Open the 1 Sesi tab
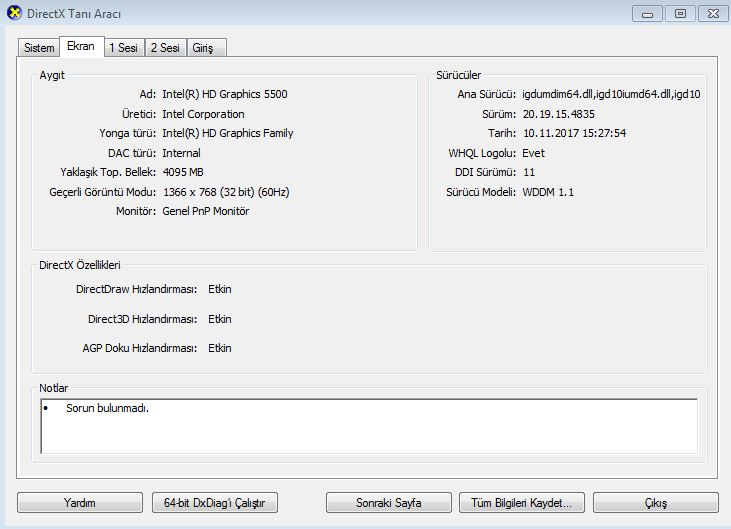Viewport: 731px width, 529px height. coord(124,48)
